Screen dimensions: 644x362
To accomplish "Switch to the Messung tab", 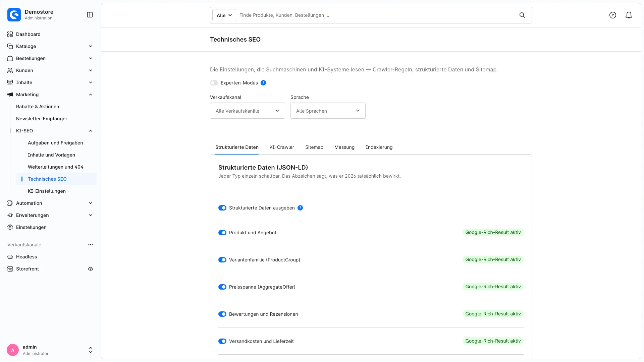I will 344,147.
